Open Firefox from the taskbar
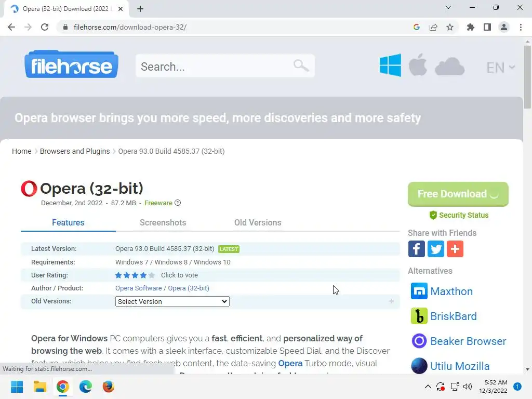The height and width of the screenshot is (399, 532). 109,387
